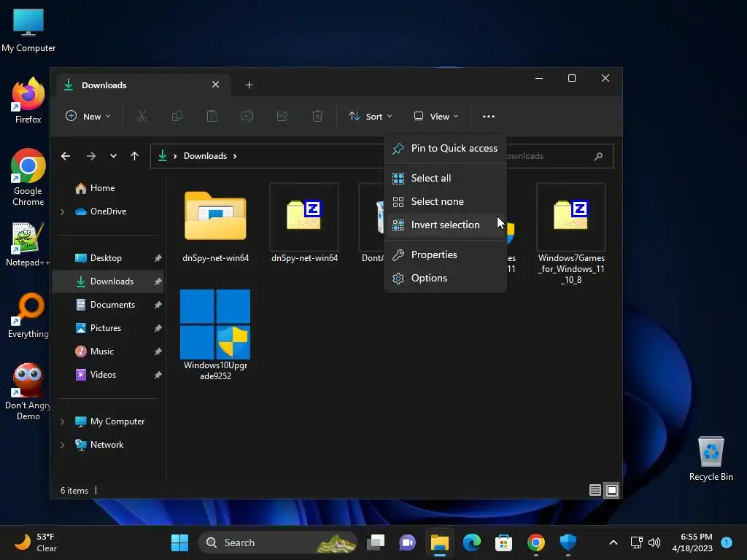The image size is (747, 560).
Task: Click the search magnifier in Explorer
Action: pyautogui.click(x=598, y=156)
